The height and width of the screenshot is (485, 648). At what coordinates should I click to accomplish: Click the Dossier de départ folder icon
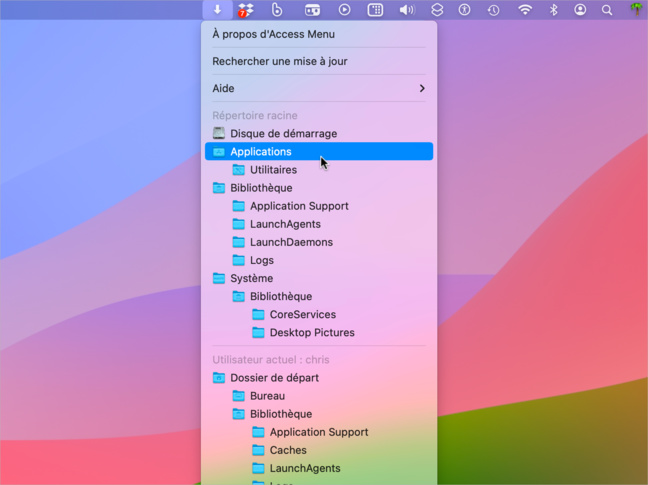click(219, 378)
